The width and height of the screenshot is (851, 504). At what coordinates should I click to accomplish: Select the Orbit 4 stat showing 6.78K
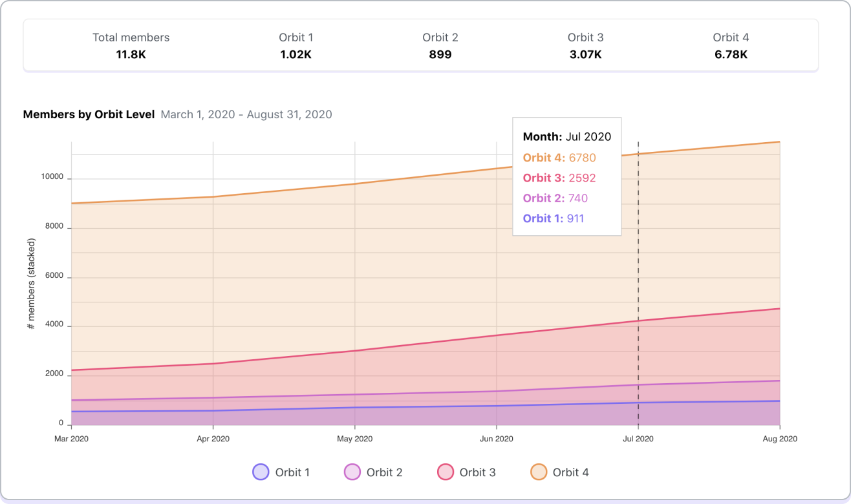click(x=731, y=46)
